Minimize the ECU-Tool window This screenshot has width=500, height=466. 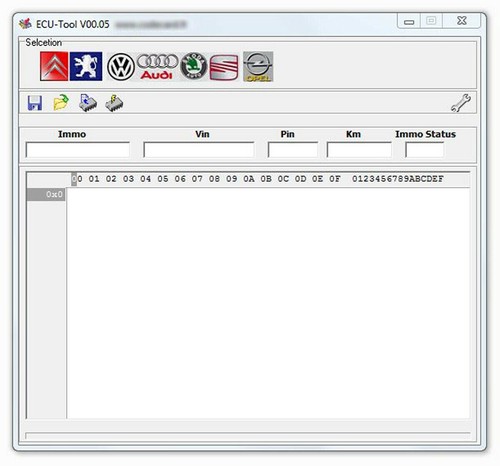point(409,21)
